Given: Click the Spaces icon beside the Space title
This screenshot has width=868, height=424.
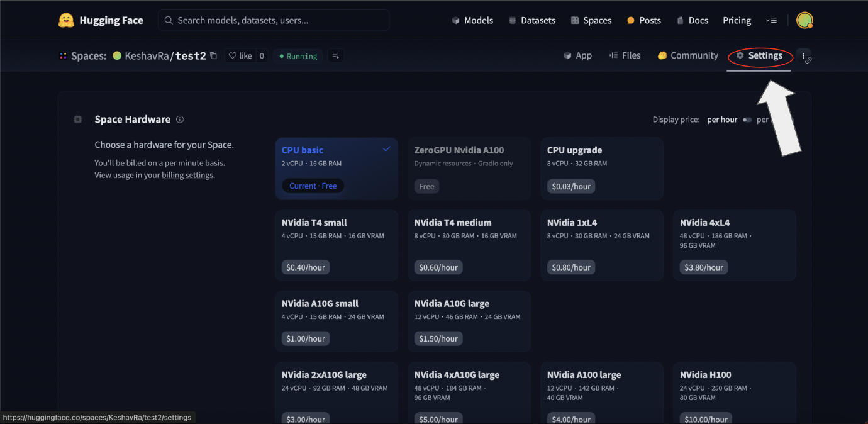Looking at the screenshot, I should point(64,56).
